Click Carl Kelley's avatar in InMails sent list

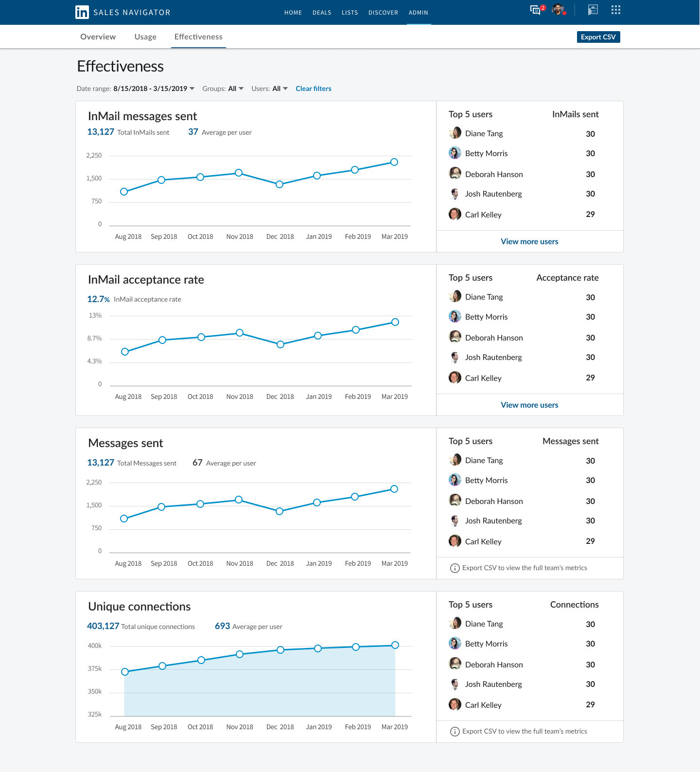tap(455, 214)
